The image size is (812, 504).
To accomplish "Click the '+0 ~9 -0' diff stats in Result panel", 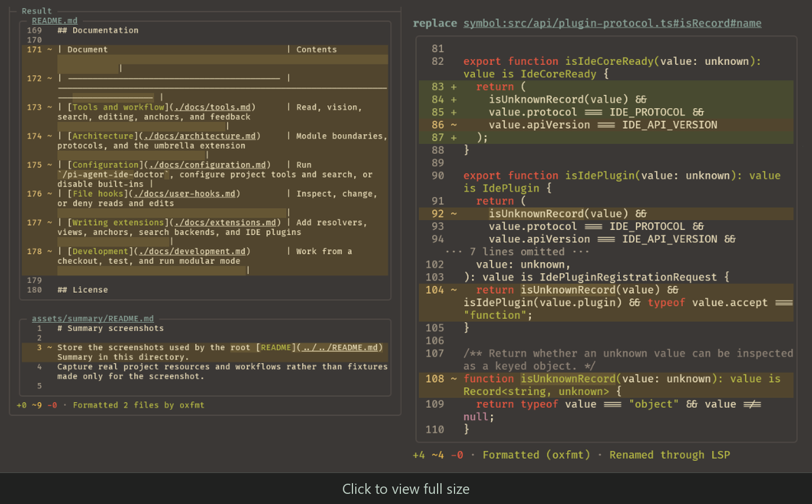I will pyautogui.click(x=37, y=405).
